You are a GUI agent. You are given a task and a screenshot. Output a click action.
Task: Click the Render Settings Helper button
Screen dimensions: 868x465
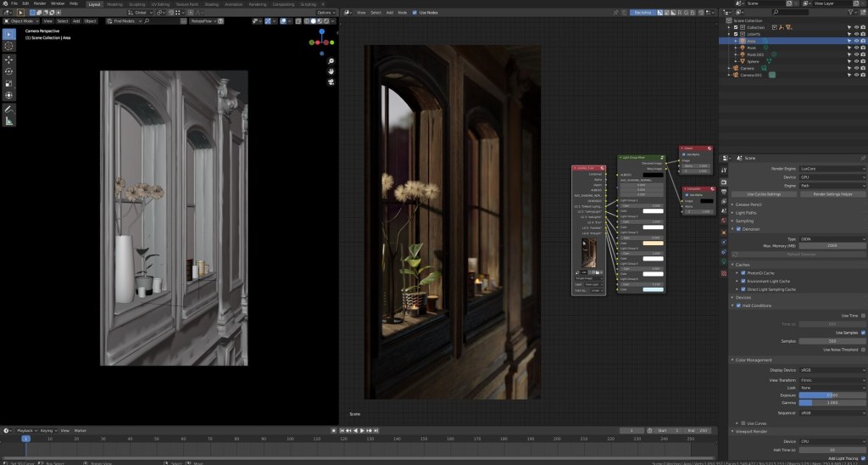832,194
